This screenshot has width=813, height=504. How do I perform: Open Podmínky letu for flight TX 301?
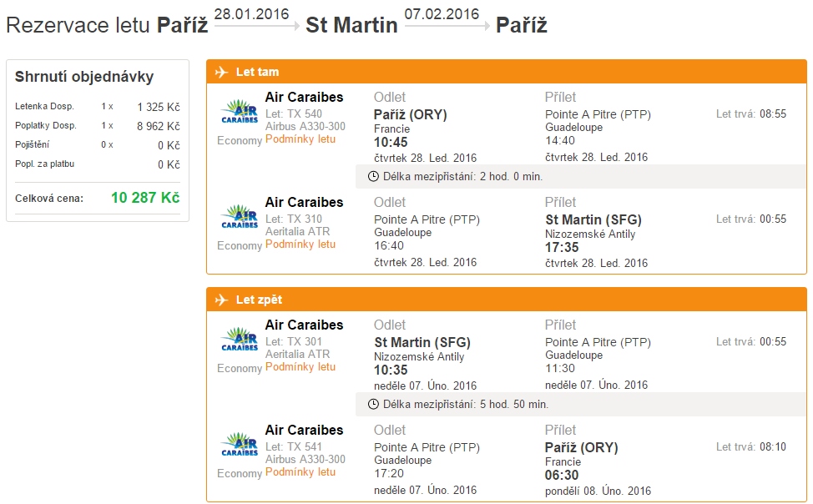coord(300,366)
